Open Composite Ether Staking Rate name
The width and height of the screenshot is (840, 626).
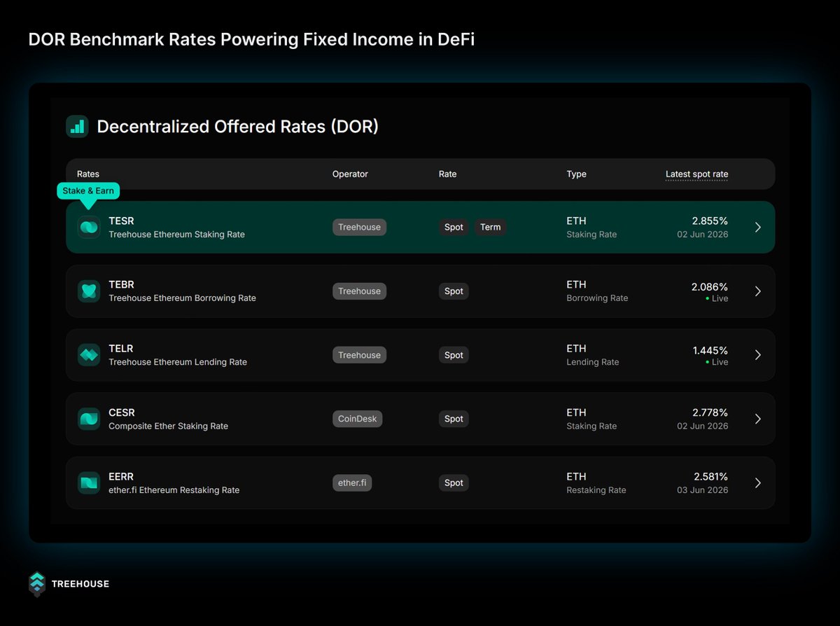168,426
